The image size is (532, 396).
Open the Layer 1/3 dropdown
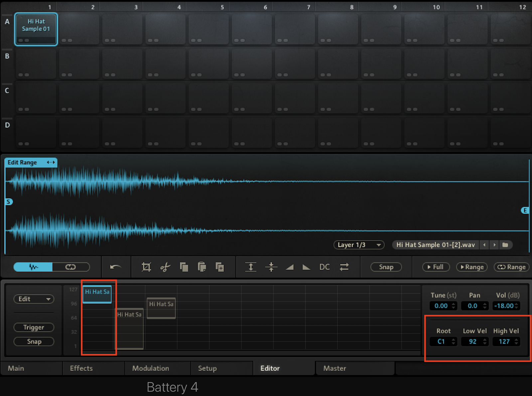tap(359, 245)
